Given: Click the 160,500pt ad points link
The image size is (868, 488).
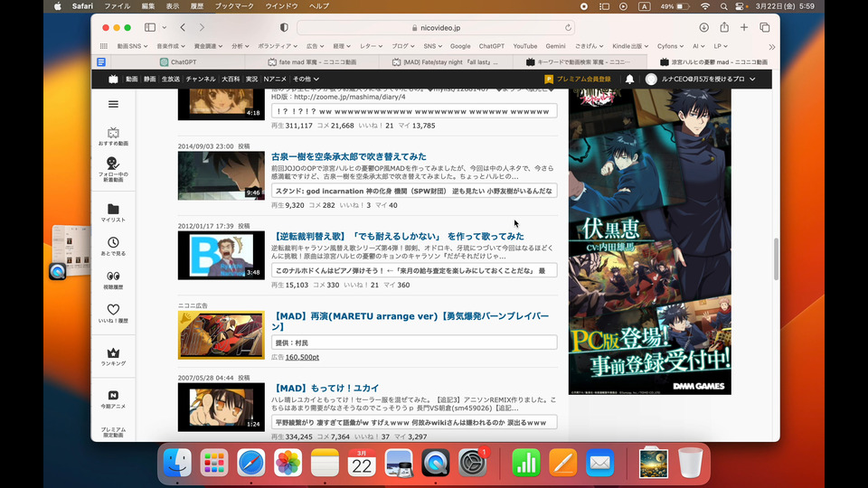Looking at the screenshot, I should (x=302, y=357).
